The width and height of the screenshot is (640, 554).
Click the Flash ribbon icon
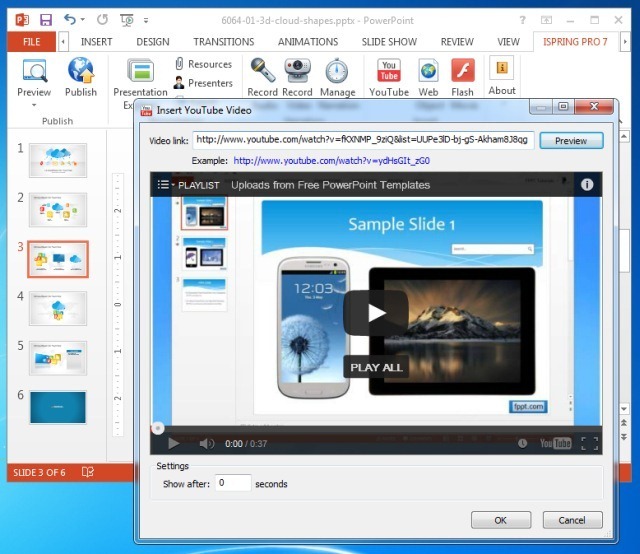tap(462, 70)
